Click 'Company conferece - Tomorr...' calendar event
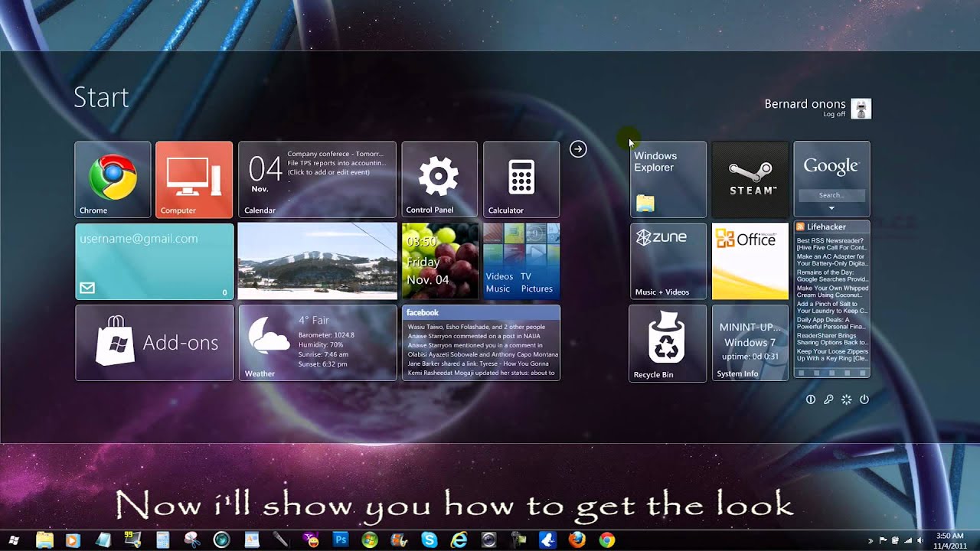This screenshot has width=980, height=551. pyautogui.click(x=335, y=154)
